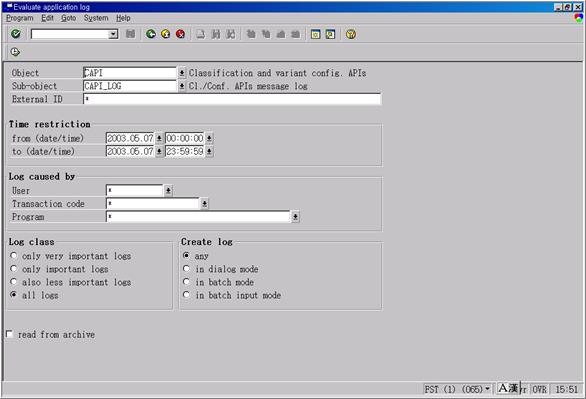Enable 'read from archive' checkbox
586x399 pixels.
pyautogui.click(x=10, y=334)
